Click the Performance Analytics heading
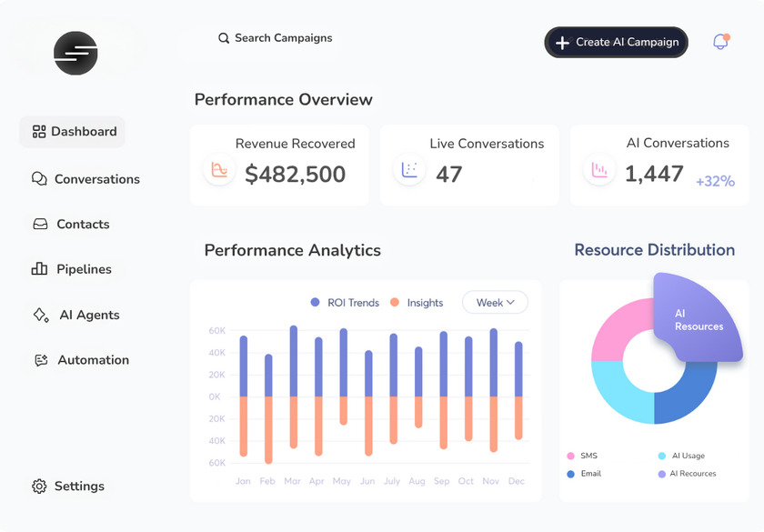Viewport: 764px width, 532px height. coord(292,250)
